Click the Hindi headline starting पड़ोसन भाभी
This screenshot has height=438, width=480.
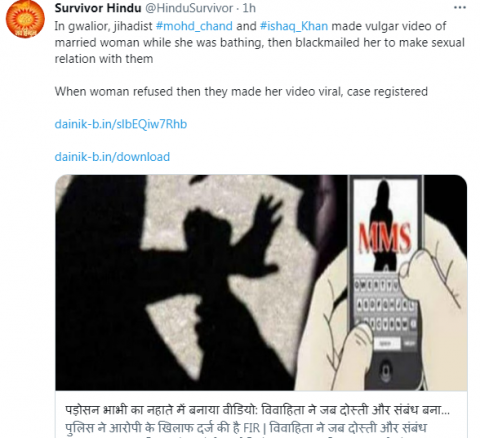point(257,410)
